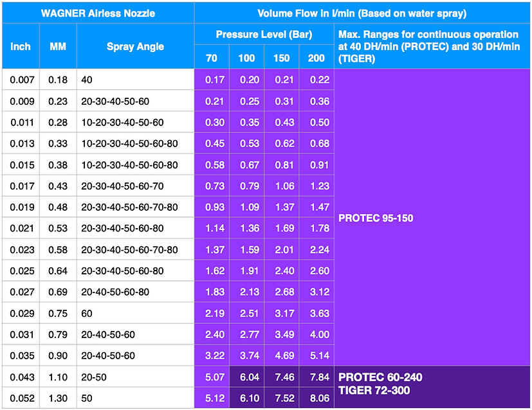
Task: Select the 150 bar pressure column header
Action: 282,58
